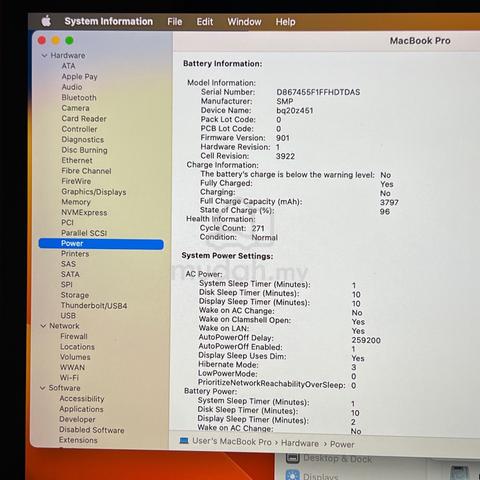This screenshot has height=480, width=480.
Task: Select Wi-Fi under Network
Action: coord(69,378)
